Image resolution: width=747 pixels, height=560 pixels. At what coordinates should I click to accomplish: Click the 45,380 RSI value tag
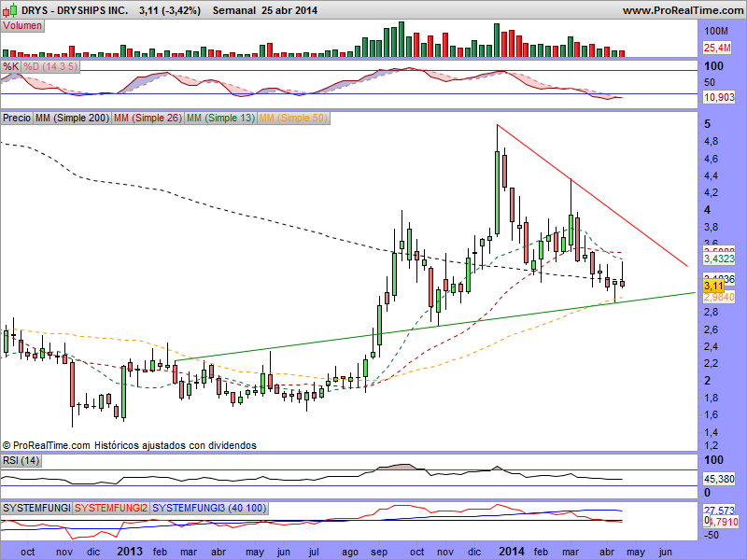(x=719, y=479)
